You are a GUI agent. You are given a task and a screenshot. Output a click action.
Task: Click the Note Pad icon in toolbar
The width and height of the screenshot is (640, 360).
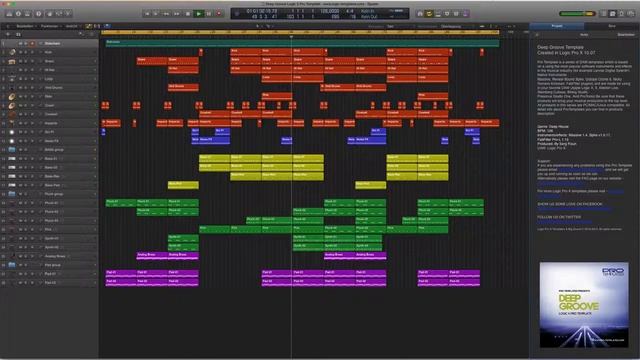coord(613,14)
